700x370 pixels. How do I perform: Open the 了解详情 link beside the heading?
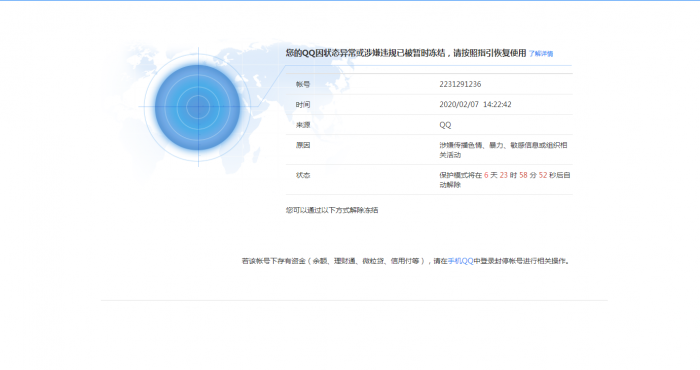(x=541, y=54)
